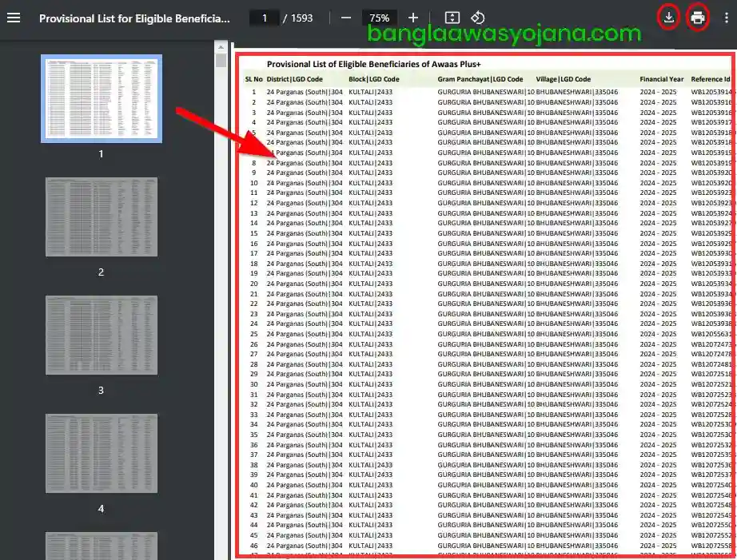The width and height of the screenshot is (737, 560).
Task: Rotate the document using the rotate icon
Action: (477, 18)
